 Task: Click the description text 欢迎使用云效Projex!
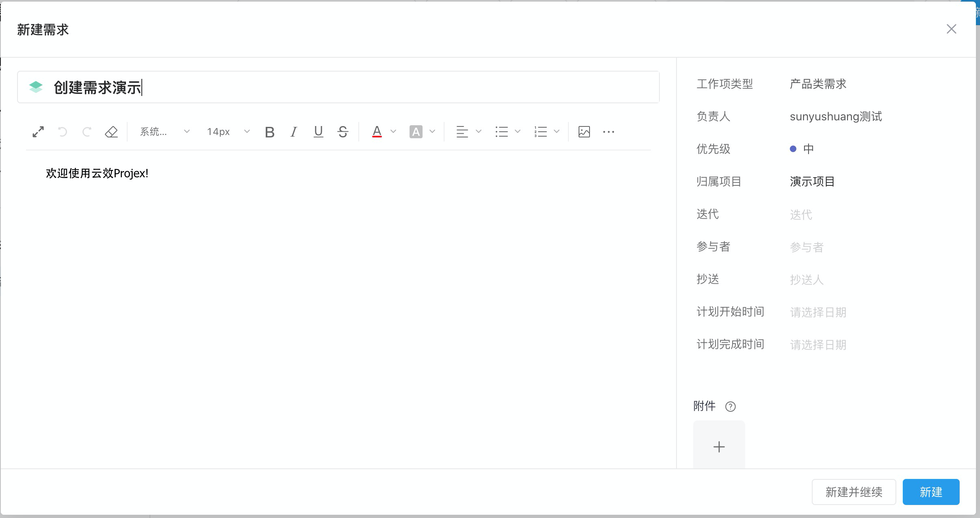pyautogui.click(x=97, y=173)
